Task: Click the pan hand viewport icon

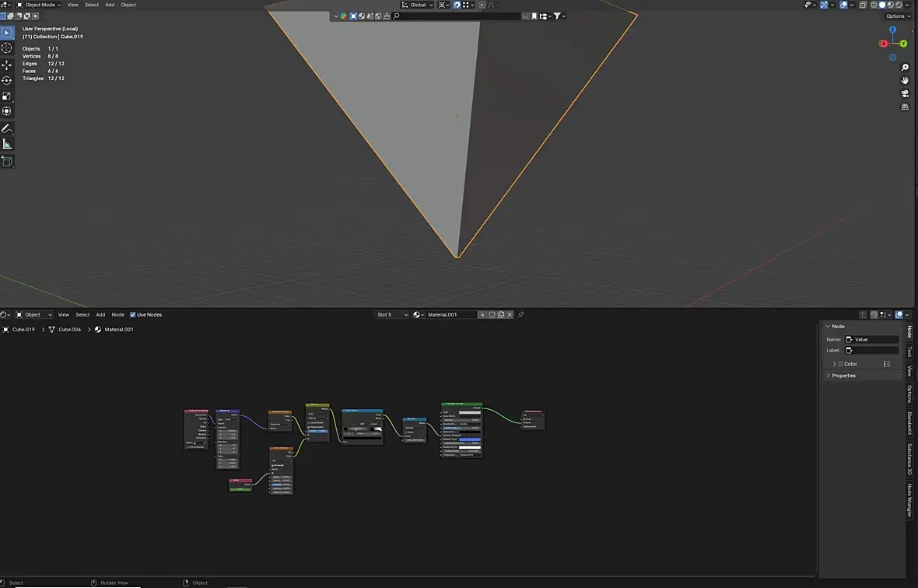Action: 905,80
